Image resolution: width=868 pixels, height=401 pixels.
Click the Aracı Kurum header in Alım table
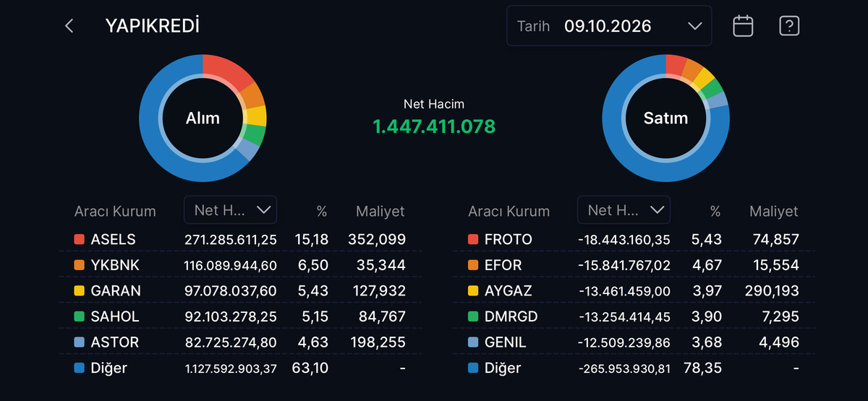[115, 212]
